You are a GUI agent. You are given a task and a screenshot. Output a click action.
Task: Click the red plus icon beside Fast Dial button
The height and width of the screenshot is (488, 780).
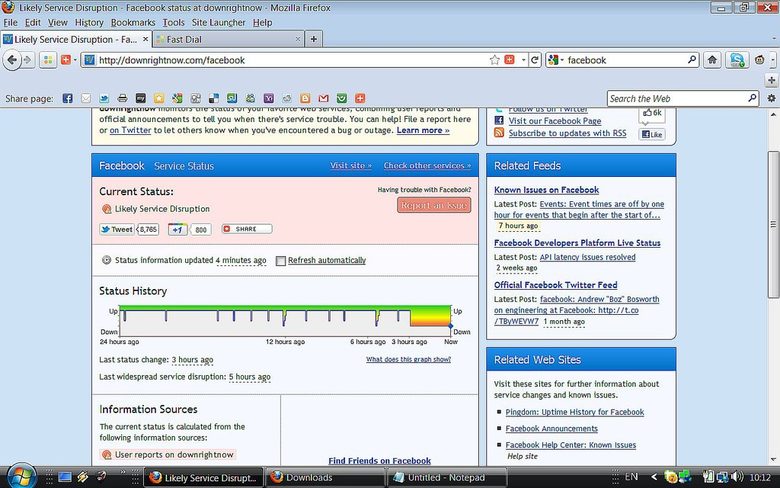point(66,60)
